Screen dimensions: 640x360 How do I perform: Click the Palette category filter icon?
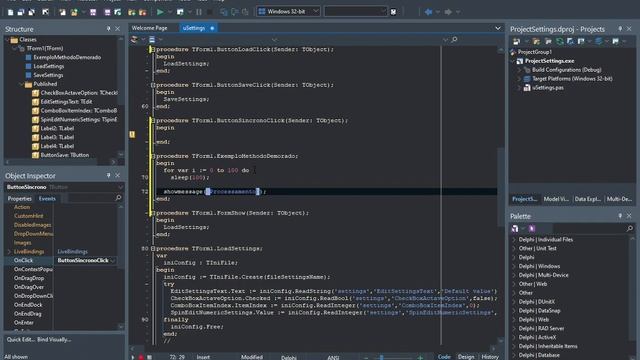[515, 229]
